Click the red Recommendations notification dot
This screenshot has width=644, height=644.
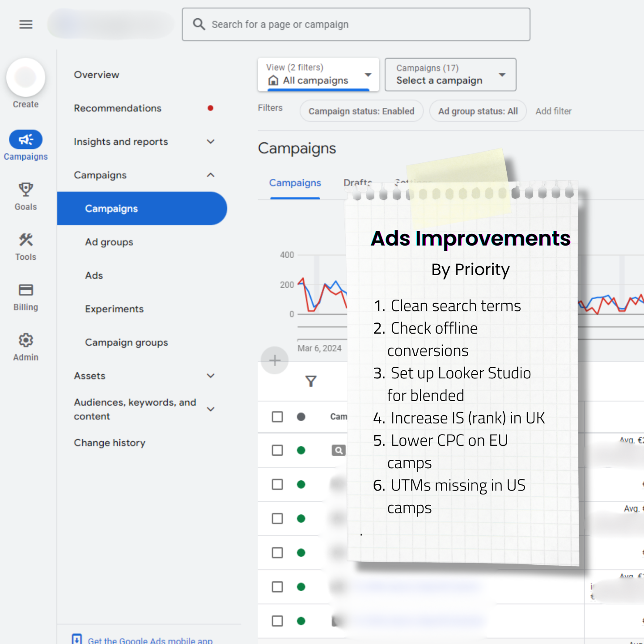click(x=210, y=108)
